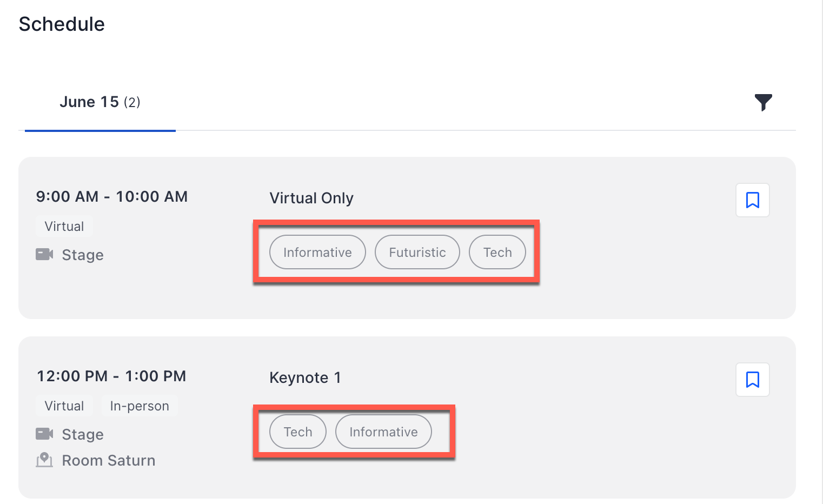This screenshot has width=823, height=504.
Task: Select the June 15 date tab
Action: click(x=100, y=102)
